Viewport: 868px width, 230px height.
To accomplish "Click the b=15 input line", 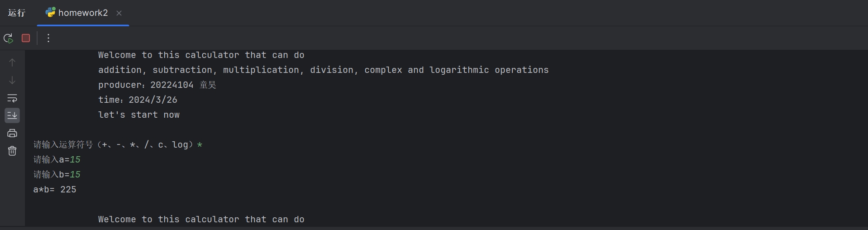I will tap(57, 174).
